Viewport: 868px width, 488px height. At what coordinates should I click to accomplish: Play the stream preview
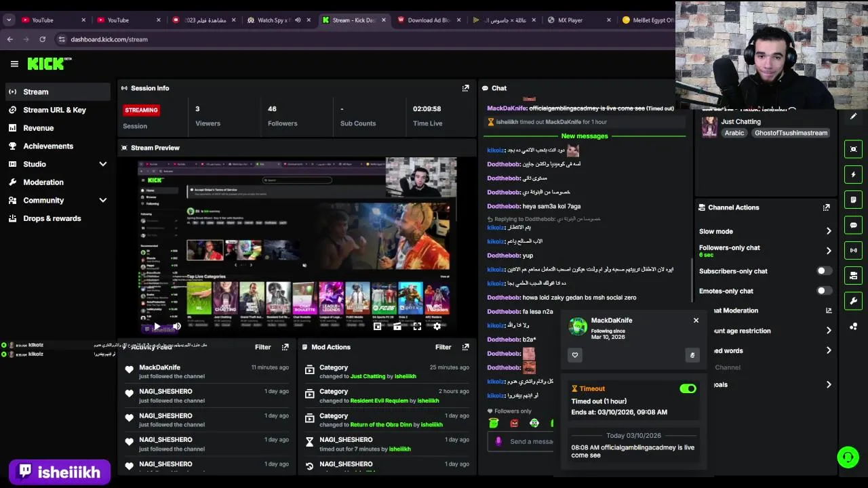(157, 327)
